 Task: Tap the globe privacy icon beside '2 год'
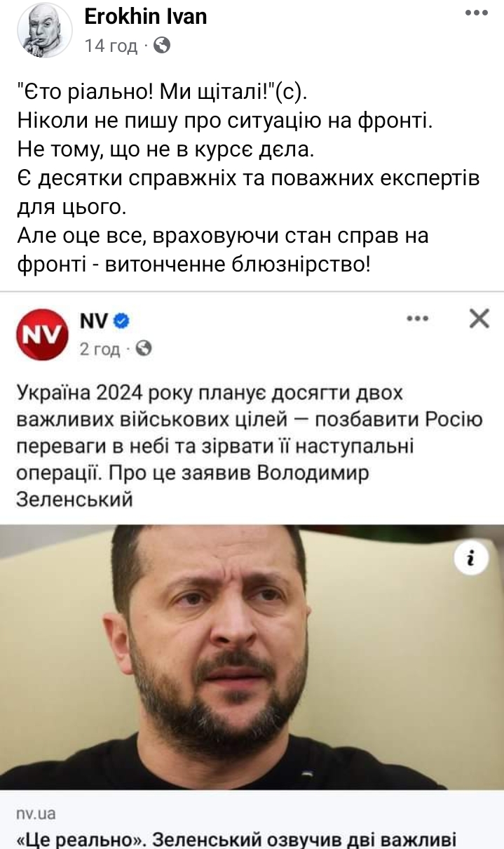click(143, 348)
